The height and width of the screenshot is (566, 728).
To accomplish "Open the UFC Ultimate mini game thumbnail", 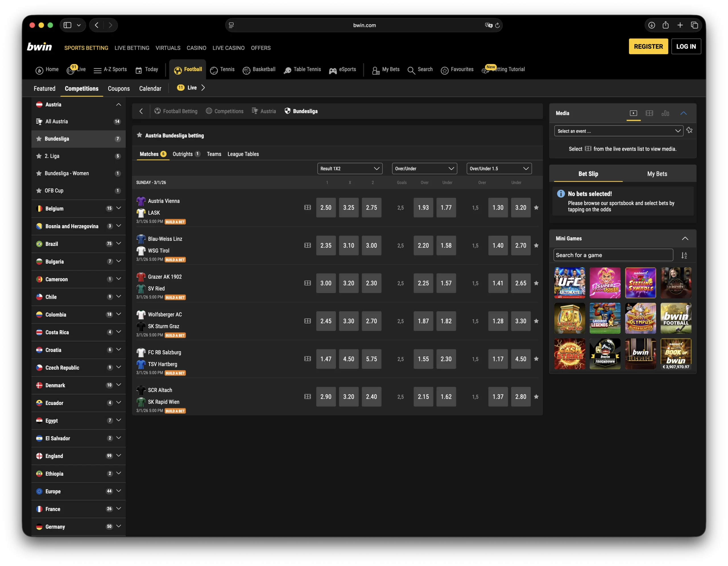I will coord(569,283).
